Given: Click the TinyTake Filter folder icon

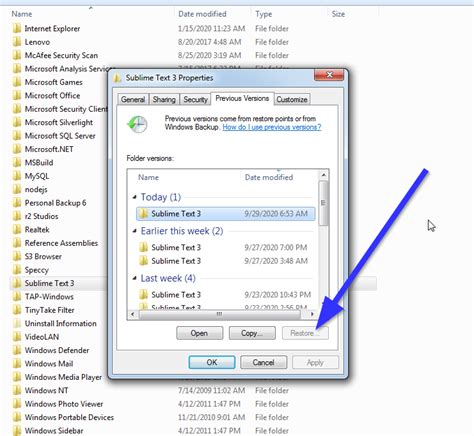Looking at the screenshot, I should [17, 310].
